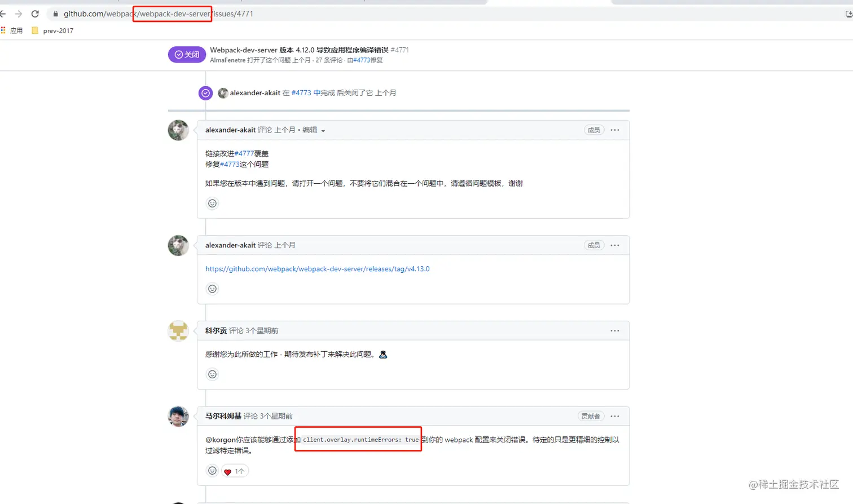Open the kebab menu on first comment
Viewport: 853px width, 504px height.
point(614,130)
